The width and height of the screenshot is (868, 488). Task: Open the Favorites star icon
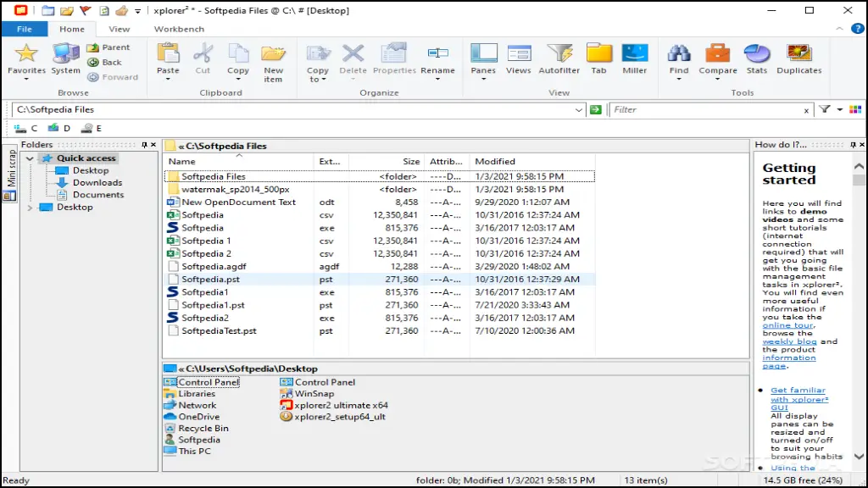(26, 54)
